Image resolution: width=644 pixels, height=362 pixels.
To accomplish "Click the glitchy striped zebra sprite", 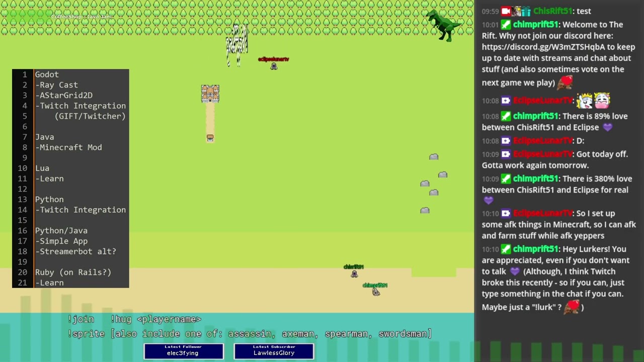I will pyautogui.click(x=236, y=45).
